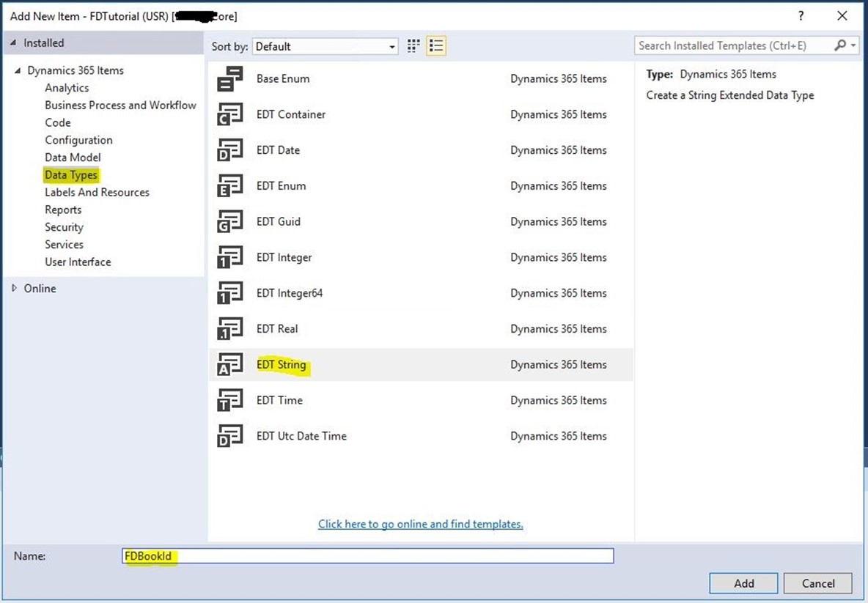This screenshot has width=868, height=603.
Task: Select the EDT Time template name
Action: (x=279, y=400)
